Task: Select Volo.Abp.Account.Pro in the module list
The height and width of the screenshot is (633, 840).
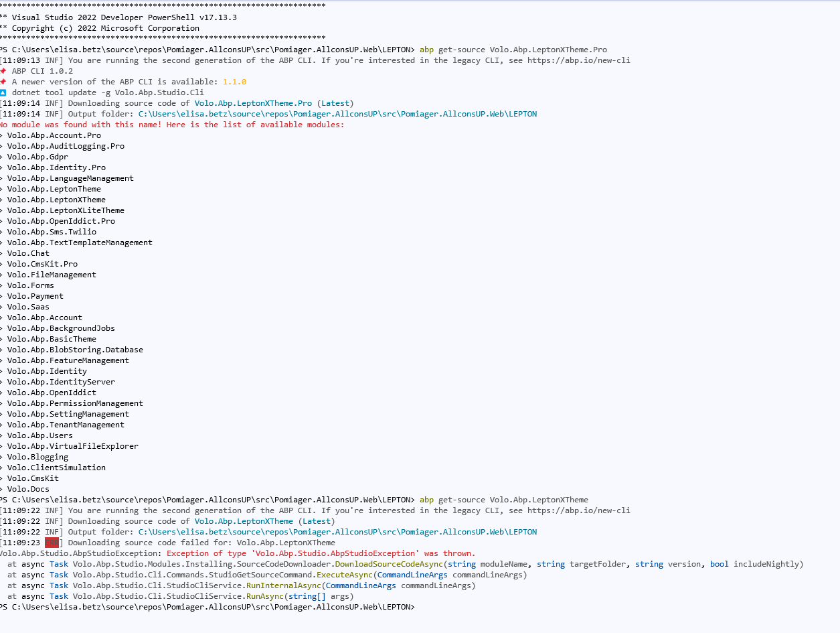Action: (x=54, y=135)
